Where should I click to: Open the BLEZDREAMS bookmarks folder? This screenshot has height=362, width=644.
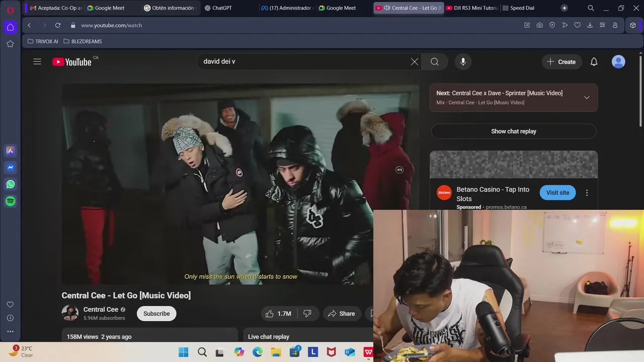(83, 41)
